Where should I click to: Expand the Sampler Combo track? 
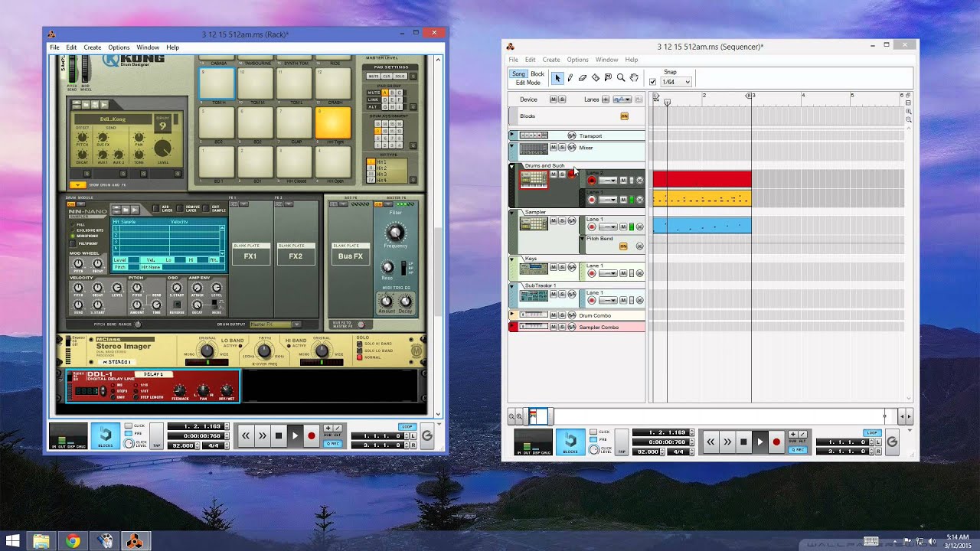511,327
